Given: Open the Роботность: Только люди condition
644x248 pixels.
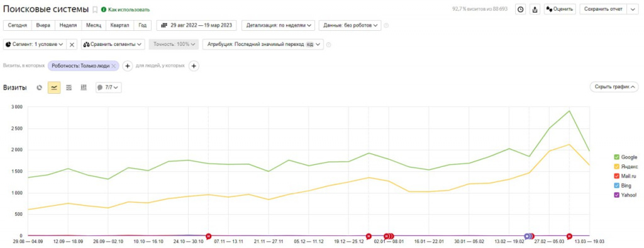Looking at the screenshot, I should point(80,66).
